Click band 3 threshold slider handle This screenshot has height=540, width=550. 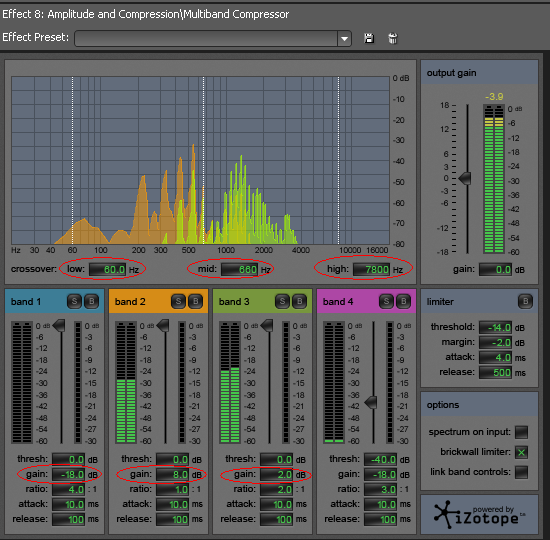267,326
